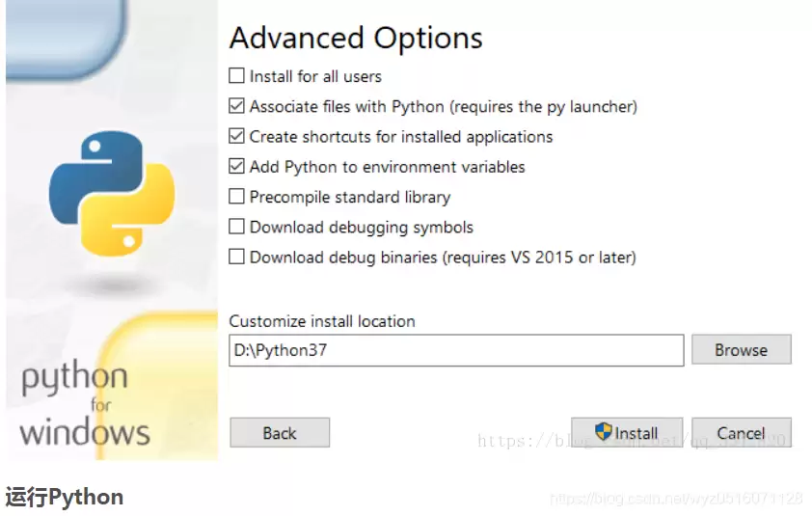Click the install location field showing D:\Python37
812x516 pixels.
pyautogui.click(x=455, y=350)
